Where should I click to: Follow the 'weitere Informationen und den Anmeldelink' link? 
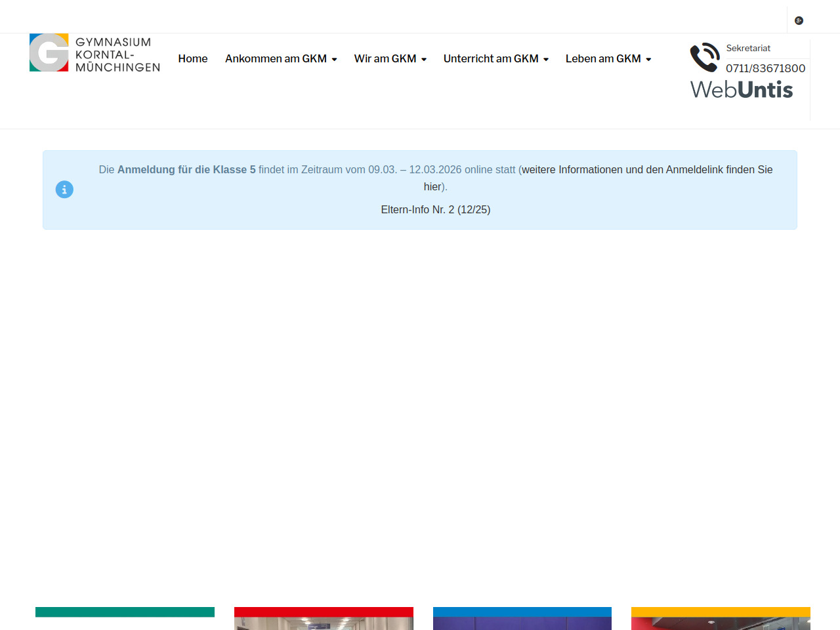(x=646, y=170)
